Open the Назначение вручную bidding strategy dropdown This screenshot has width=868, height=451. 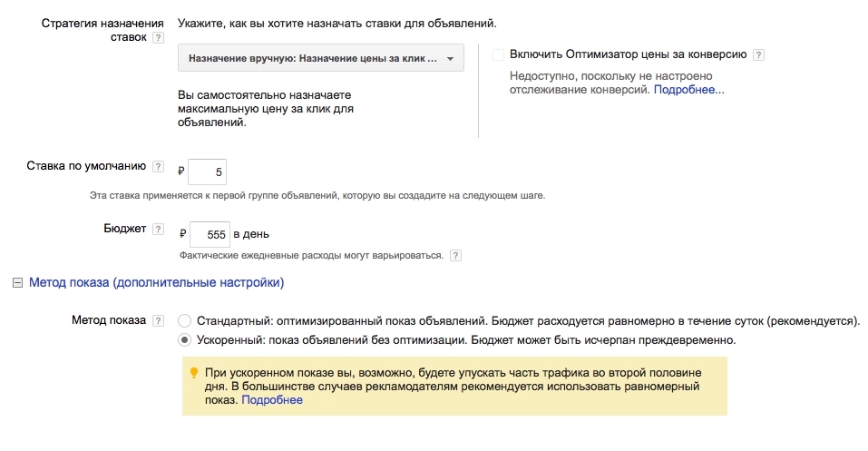tap(320, 58)
